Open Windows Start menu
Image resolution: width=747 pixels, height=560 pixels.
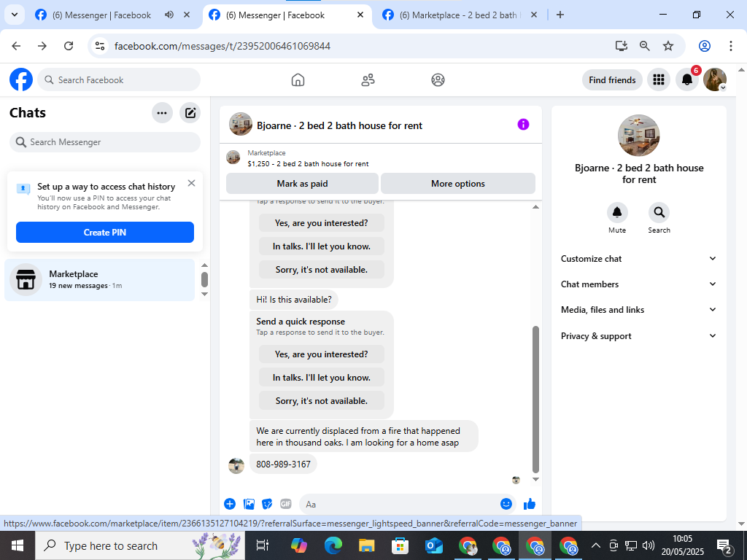18,545
